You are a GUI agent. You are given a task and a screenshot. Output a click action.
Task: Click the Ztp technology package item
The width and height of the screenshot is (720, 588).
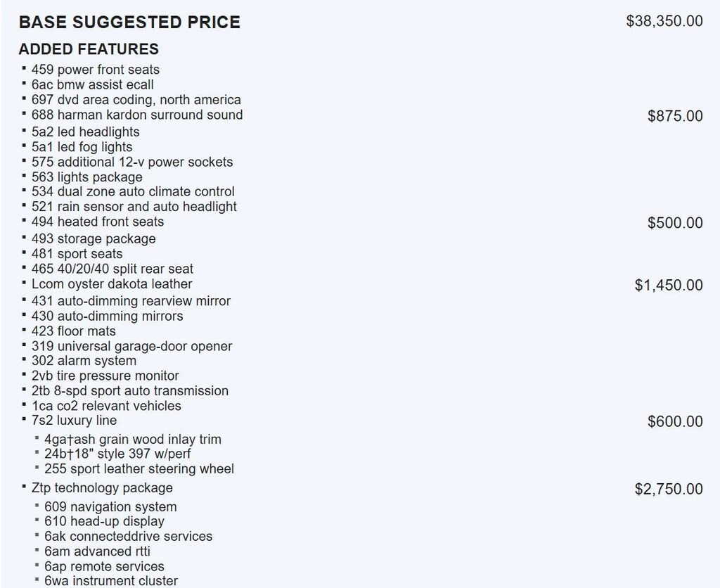click(102, 487)
